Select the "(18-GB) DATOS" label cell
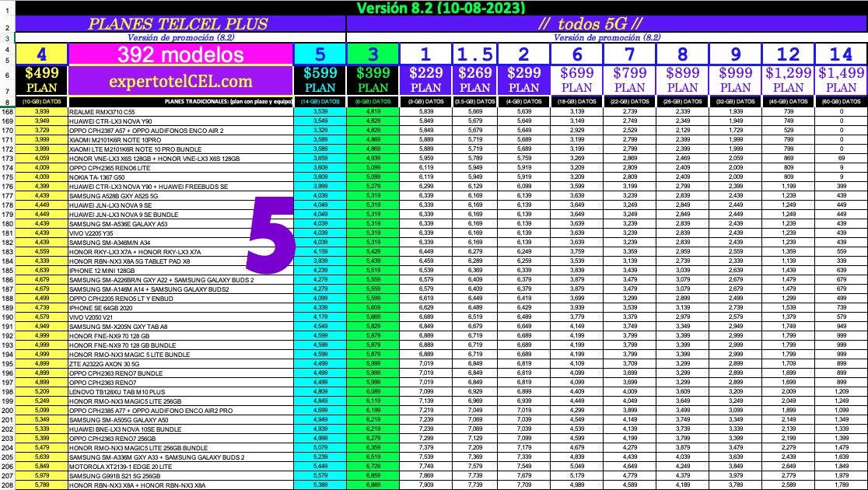 (x=577, y=102)
